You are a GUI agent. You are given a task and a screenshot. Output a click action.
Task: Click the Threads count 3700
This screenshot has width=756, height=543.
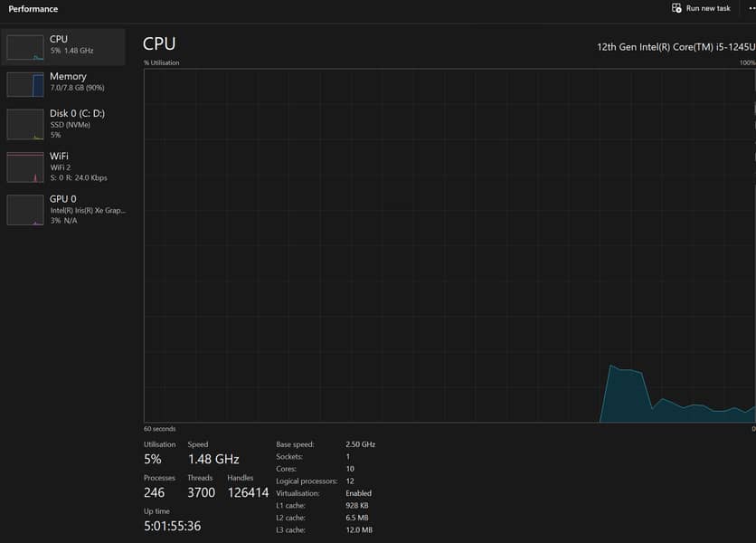coord(201,492)
